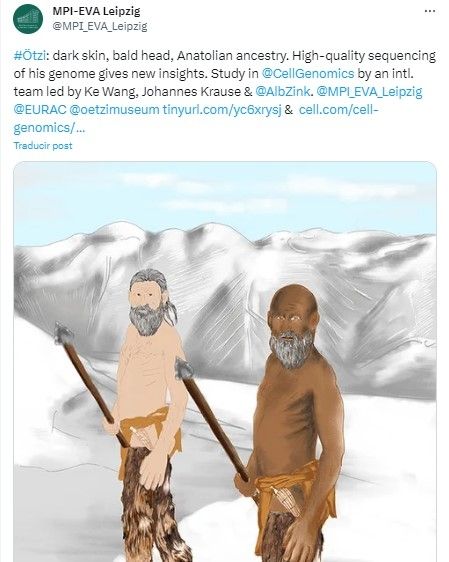This screenshot has height=562, width=449.
Task: Open the MPI-EVA Leipzig profile avatar
Action: point(28,19)
